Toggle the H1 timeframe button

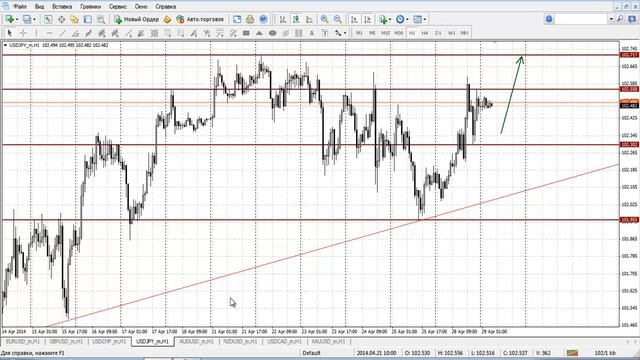click(412, 33)
